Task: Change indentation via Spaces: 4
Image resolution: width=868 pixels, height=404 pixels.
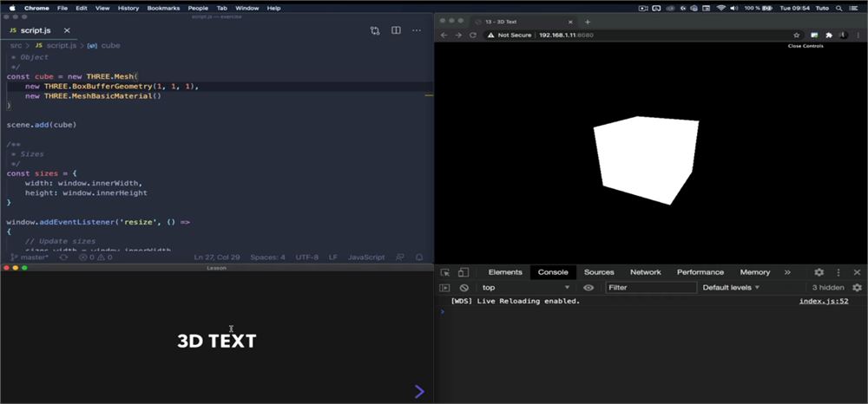Action: (268, 257)
